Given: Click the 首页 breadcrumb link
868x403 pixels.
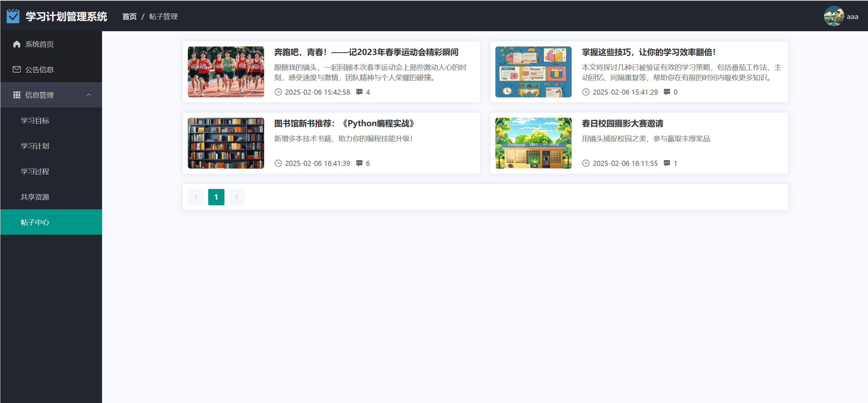Looking at the screenshot, I should [x=129, y=16].
